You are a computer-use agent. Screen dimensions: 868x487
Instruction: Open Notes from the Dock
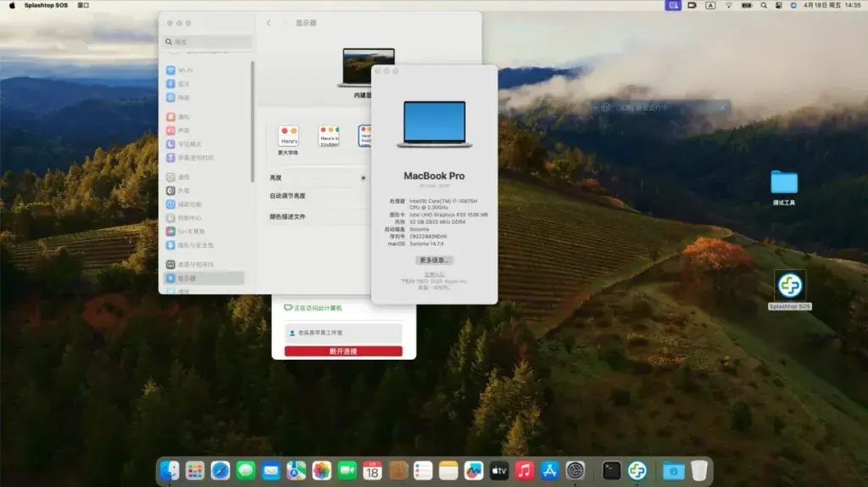click(x=448, y=471)
